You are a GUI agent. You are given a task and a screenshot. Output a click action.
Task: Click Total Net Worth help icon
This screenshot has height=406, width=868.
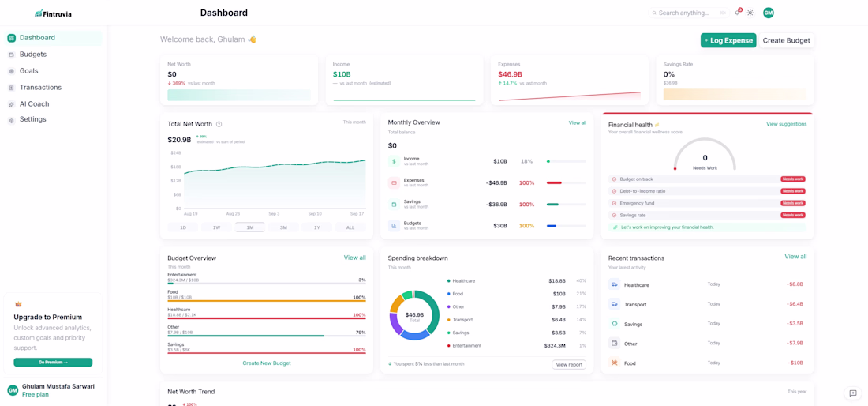coord(219,124)
